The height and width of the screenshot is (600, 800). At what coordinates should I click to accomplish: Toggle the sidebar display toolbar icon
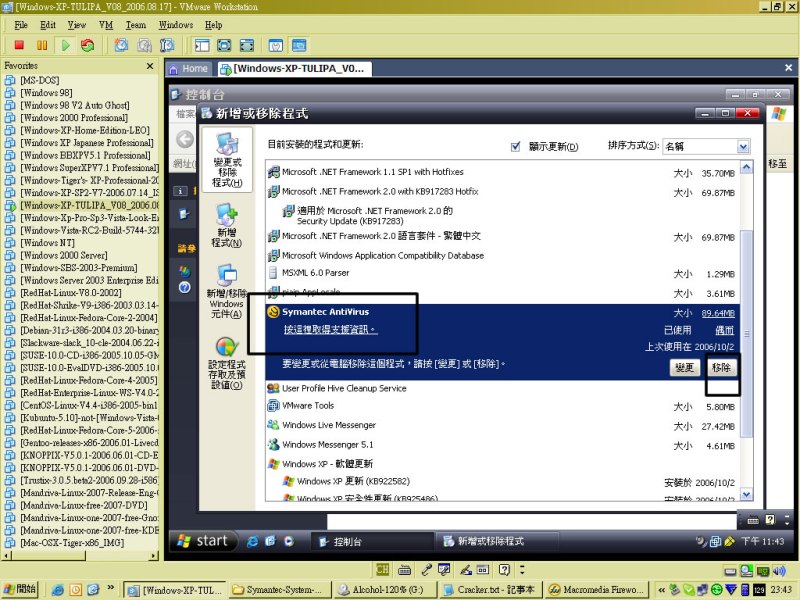(202, 45)
